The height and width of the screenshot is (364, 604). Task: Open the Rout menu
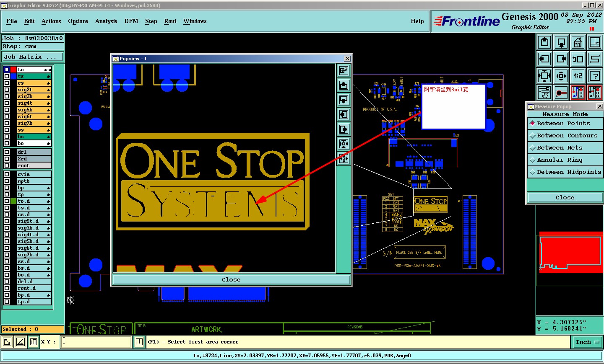click(x=170, y=21)
